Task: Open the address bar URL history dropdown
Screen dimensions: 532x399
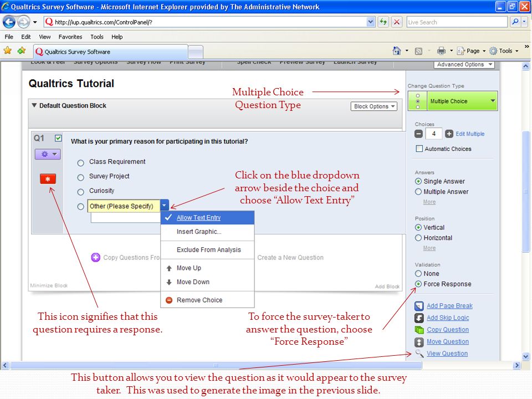Action: [371, 22]
